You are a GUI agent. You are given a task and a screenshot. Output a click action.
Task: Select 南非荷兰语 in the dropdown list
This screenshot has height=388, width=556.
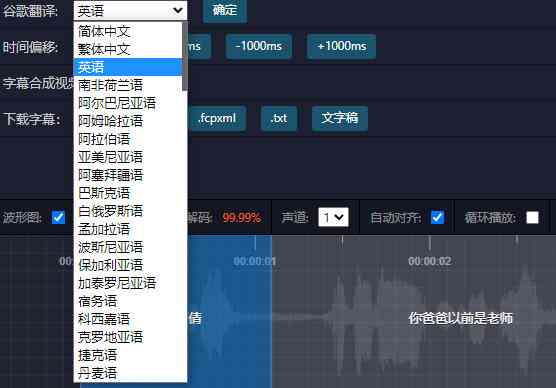[x=128, y=85]
